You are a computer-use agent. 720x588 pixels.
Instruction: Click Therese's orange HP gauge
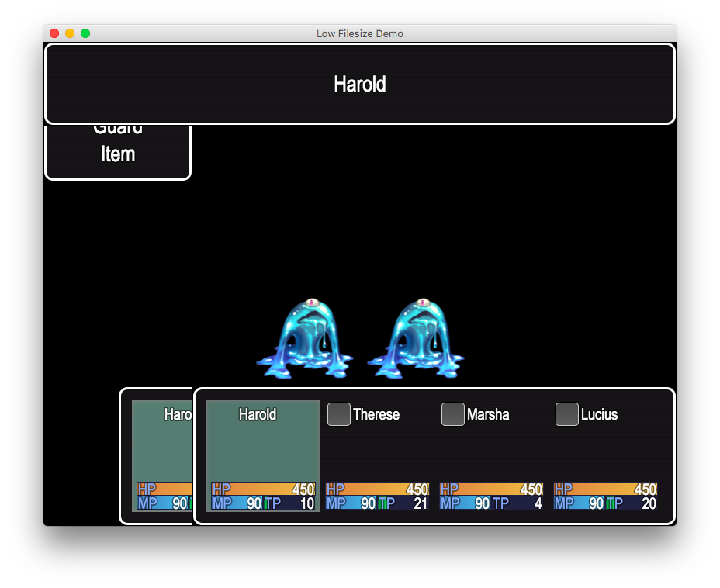click(x=377, y=489)
